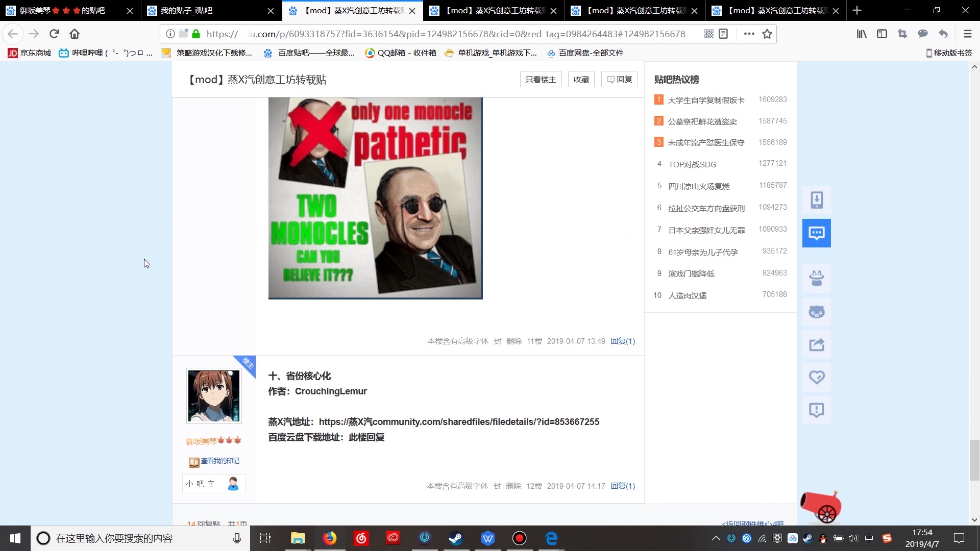Expand 回复(1) on floor 11

pos(623,341)
